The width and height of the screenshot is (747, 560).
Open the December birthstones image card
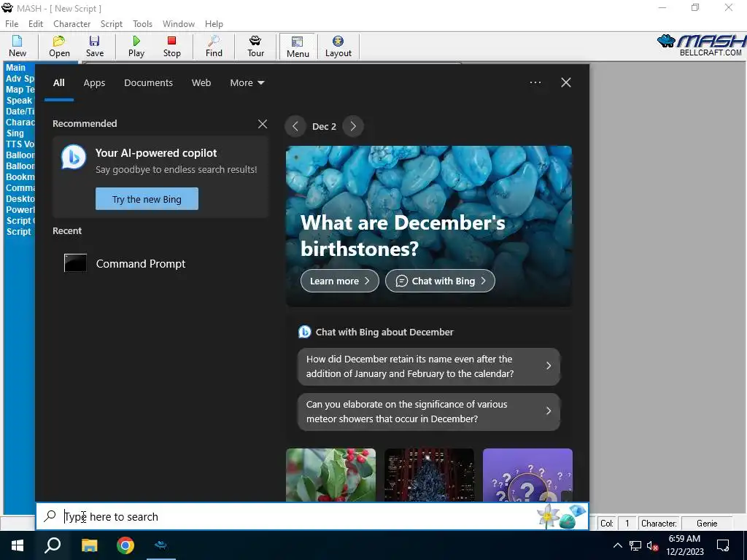pos(429,226)
